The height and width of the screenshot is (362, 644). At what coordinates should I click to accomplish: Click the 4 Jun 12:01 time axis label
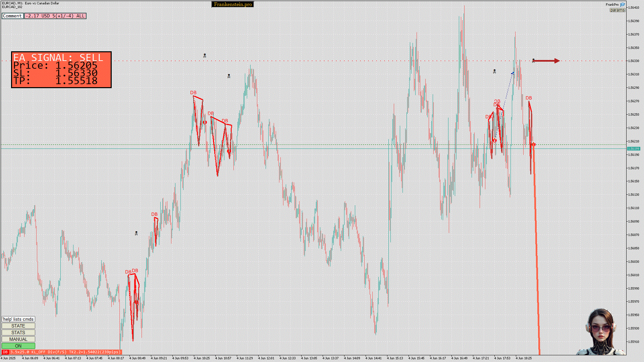pos(266,358)
